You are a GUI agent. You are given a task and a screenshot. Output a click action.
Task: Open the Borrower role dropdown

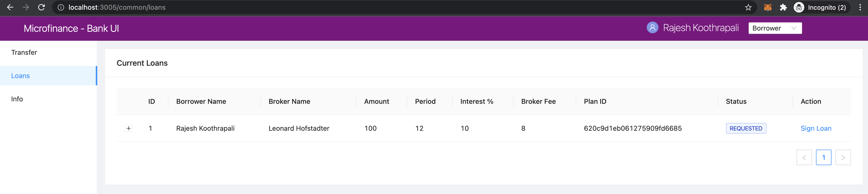775,28
